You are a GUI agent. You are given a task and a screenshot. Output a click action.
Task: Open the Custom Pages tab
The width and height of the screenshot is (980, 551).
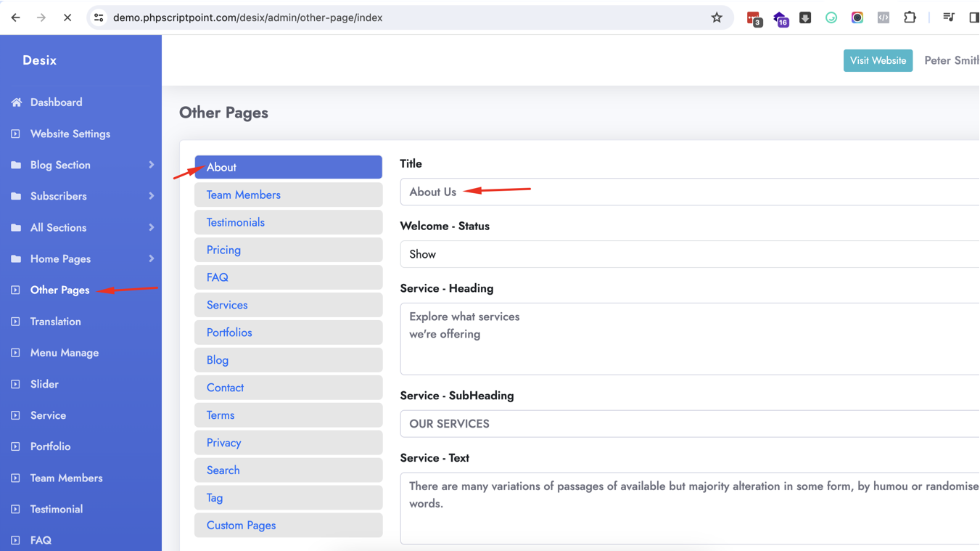tap(288, 525)
